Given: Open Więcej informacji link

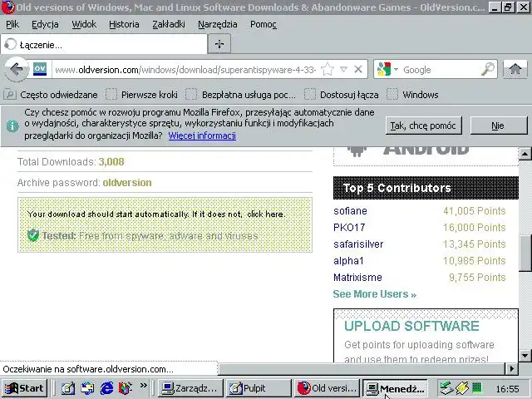Looking at the screenshot, I should (x=202, y=135).
